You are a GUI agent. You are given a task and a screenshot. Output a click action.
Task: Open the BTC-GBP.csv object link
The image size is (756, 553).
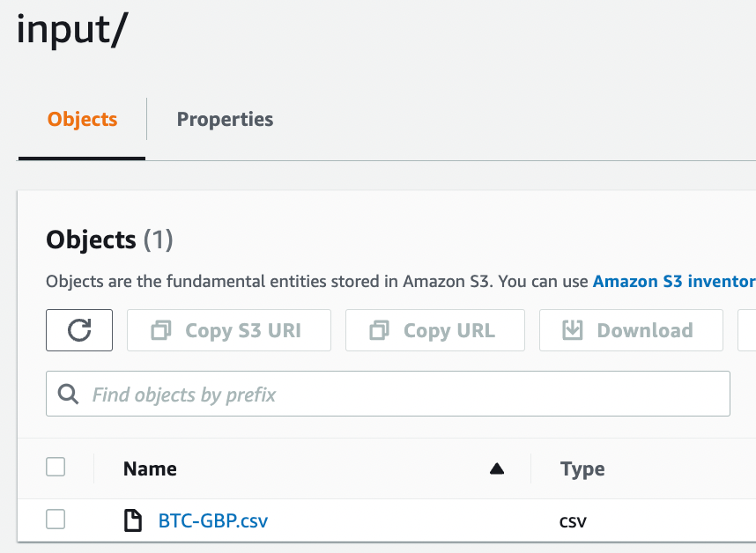[213, 520]
